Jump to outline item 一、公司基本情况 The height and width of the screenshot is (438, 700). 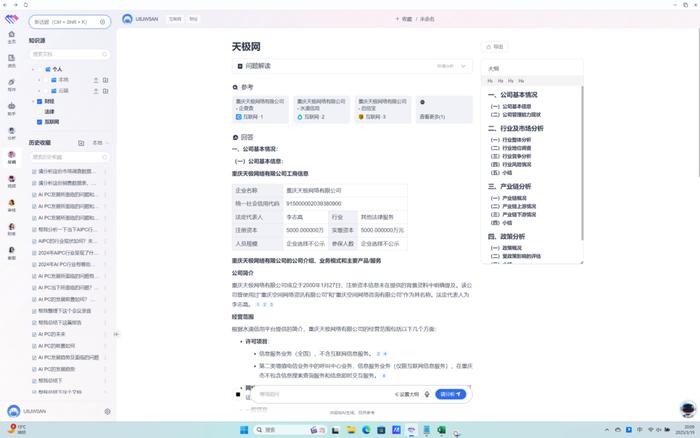pos(512,95)
